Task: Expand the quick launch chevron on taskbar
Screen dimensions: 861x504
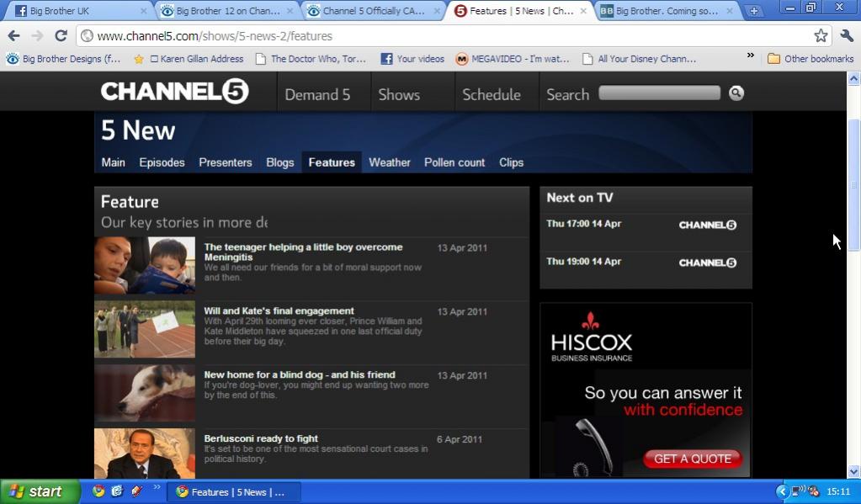Action: (157, 487)
